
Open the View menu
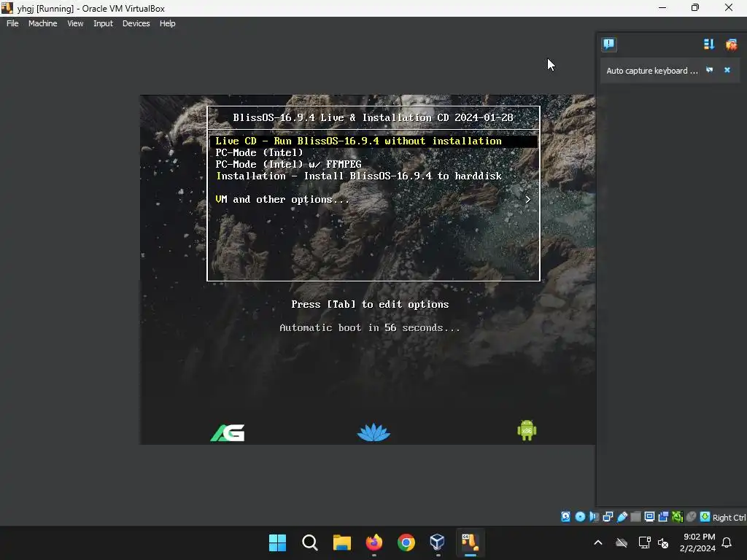click(75, 23)
